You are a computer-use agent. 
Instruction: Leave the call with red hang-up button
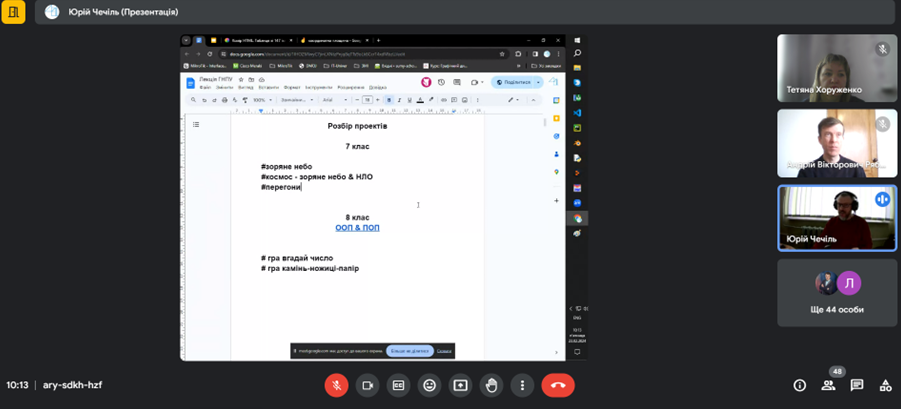(558, 385)
